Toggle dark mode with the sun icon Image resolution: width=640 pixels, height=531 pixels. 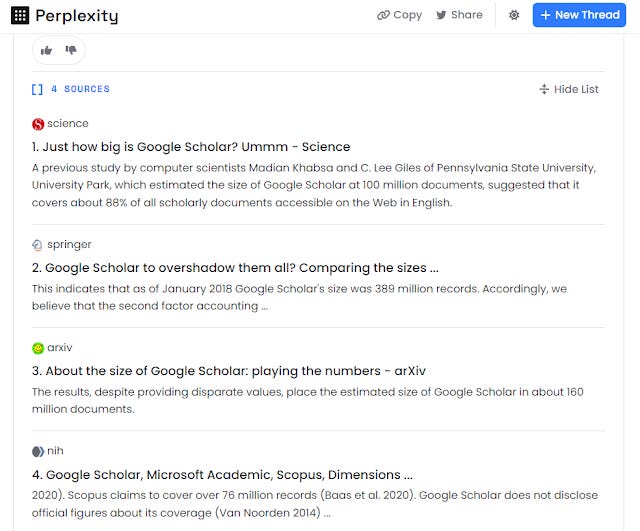tap(514, 15)
